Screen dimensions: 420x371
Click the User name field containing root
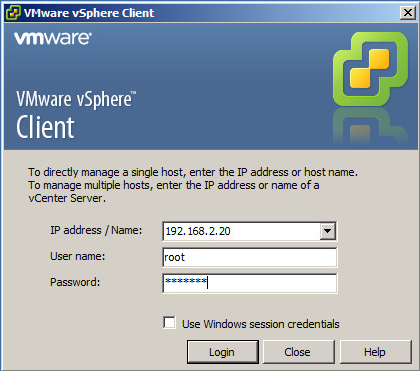pos(250,257)
